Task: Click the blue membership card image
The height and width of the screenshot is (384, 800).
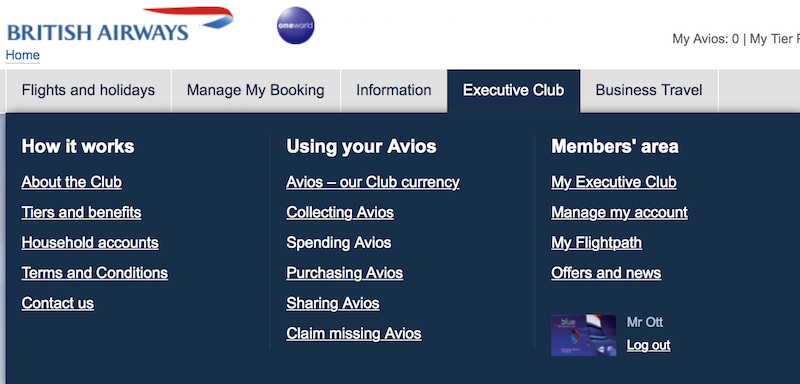Action: [583, 335]
